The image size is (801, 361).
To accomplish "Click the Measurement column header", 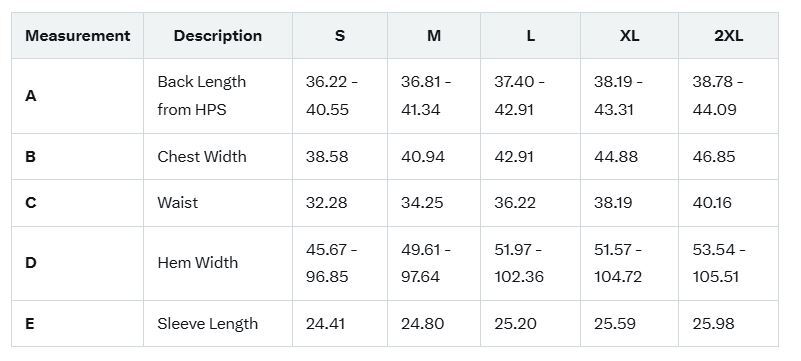I will click(78, 36).
